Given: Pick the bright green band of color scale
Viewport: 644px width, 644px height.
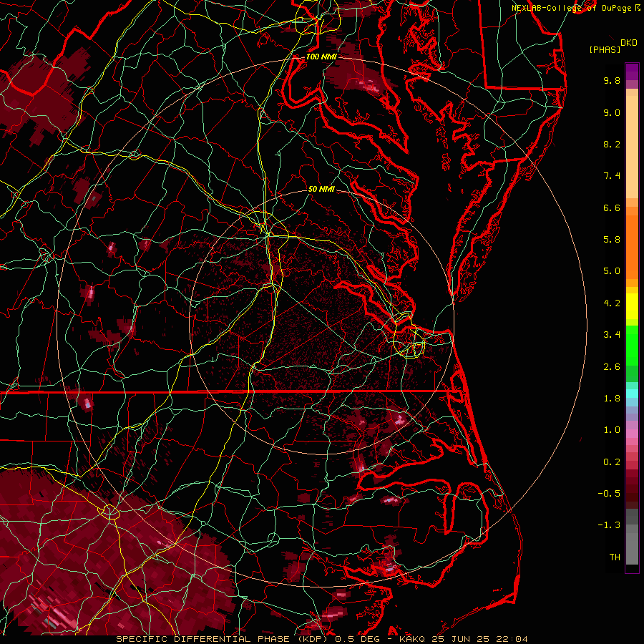Looking at the screenshot, I should pos(632,345).
